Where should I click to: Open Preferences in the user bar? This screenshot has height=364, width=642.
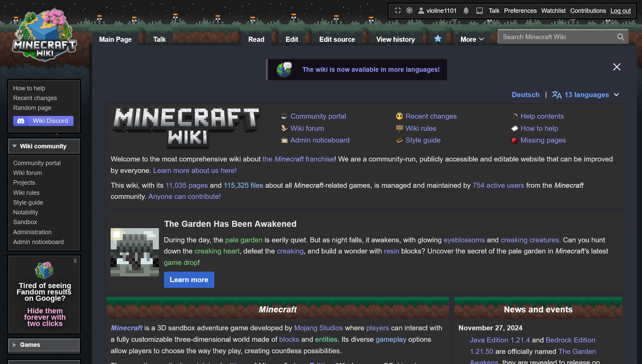click(520, 10)
